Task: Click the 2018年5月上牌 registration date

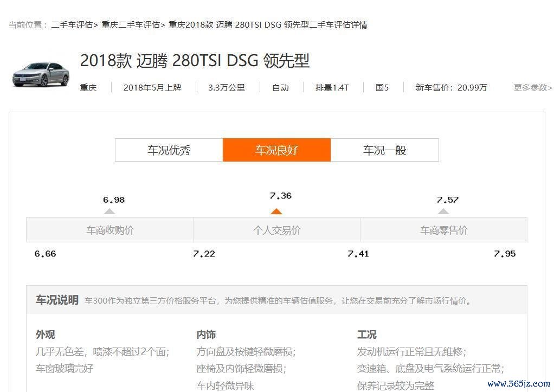Action: (x=153, y=87)
